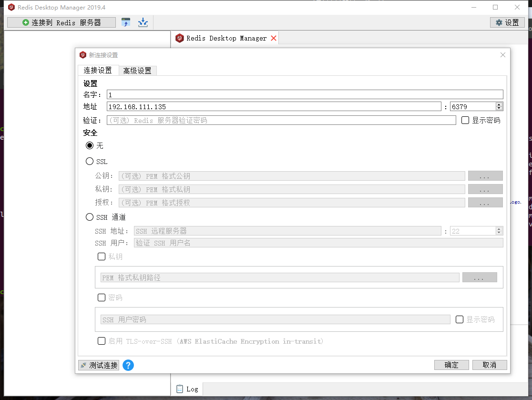This screenshot has height=400, width=532.
Task: Switch to the 连接设置 tab
Action: coord(98,70)
